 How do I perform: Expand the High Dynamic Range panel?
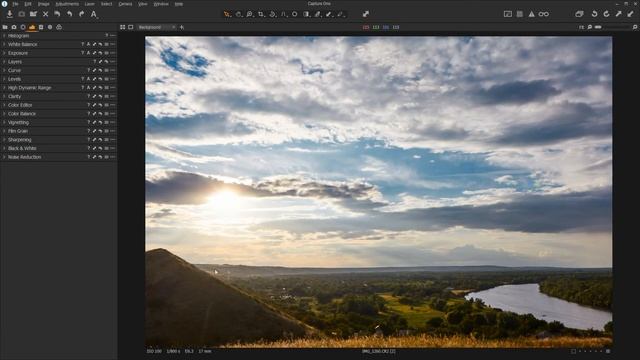[4, 88]
